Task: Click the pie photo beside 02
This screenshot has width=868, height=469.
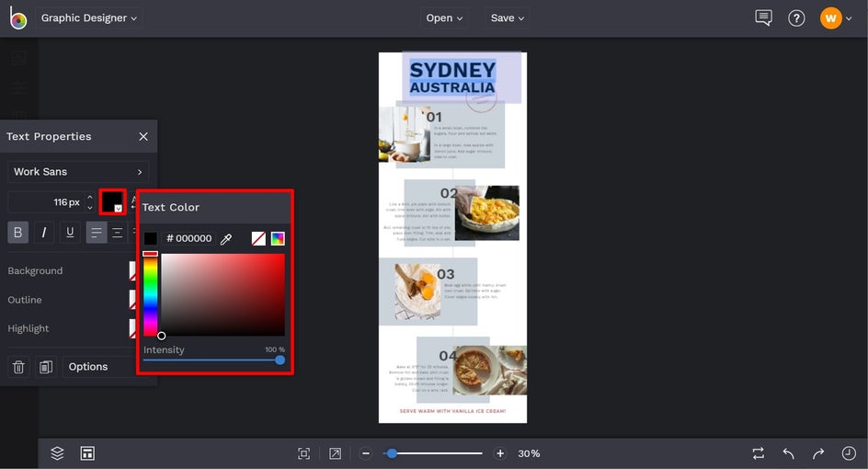Action: pyautogui.click(x=487, y=212)
